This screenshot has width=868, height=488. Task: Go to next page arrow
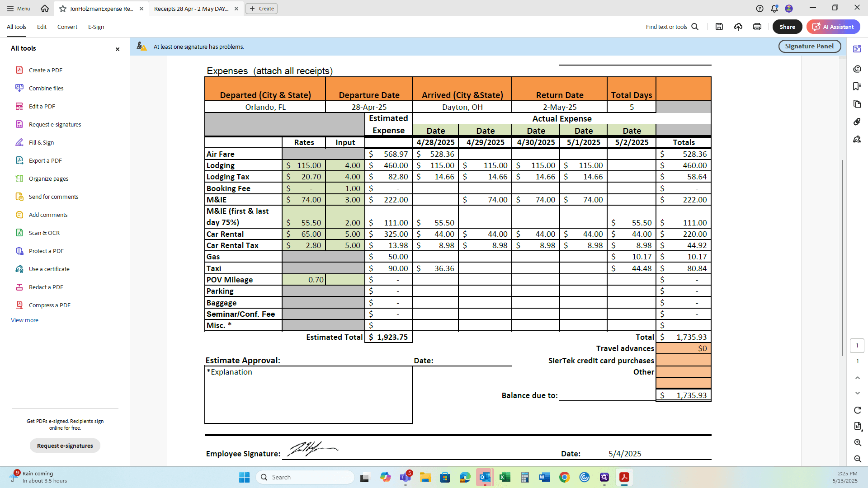pyautogui.click(x=857, y=393)
